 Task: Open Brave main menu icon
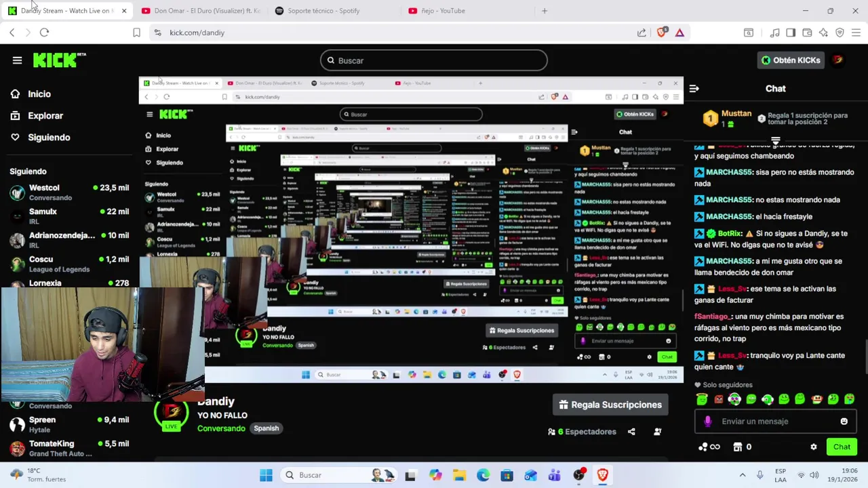[856, 33]
